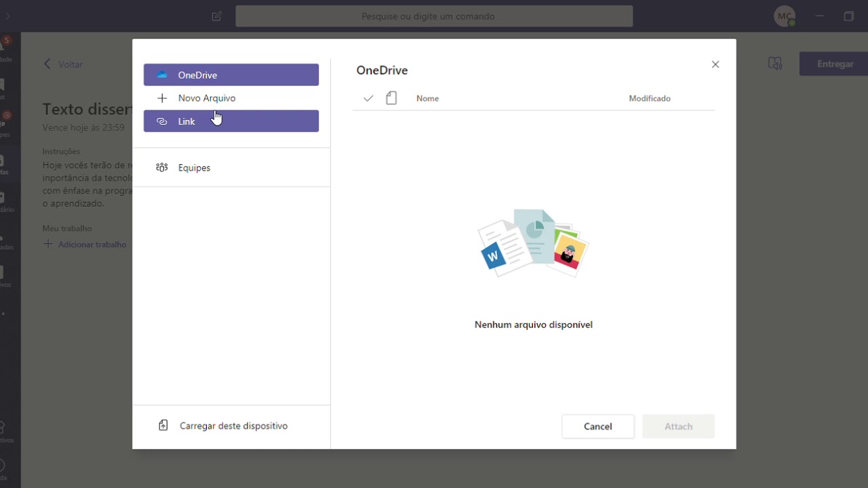Click the empty-folder documents illustration
The height and width of the screenshot is (488, 868).
(x=533, y=243)
